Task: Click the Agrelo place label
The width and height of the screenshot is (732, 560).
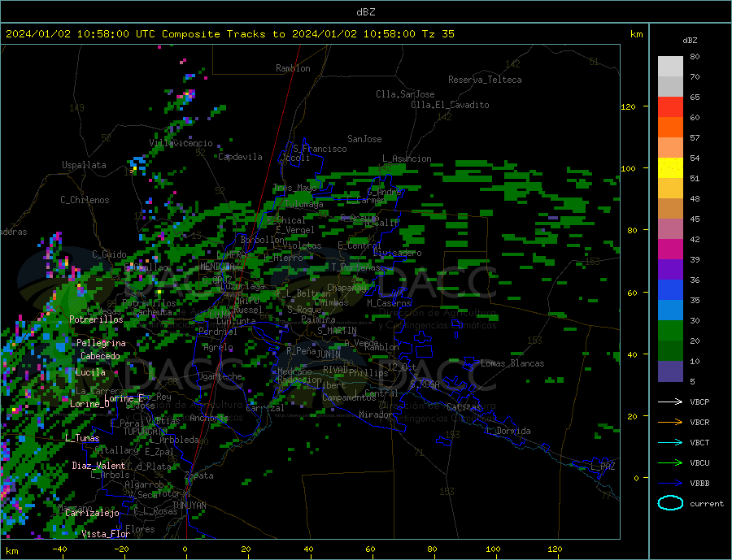Action: (218, 348)
